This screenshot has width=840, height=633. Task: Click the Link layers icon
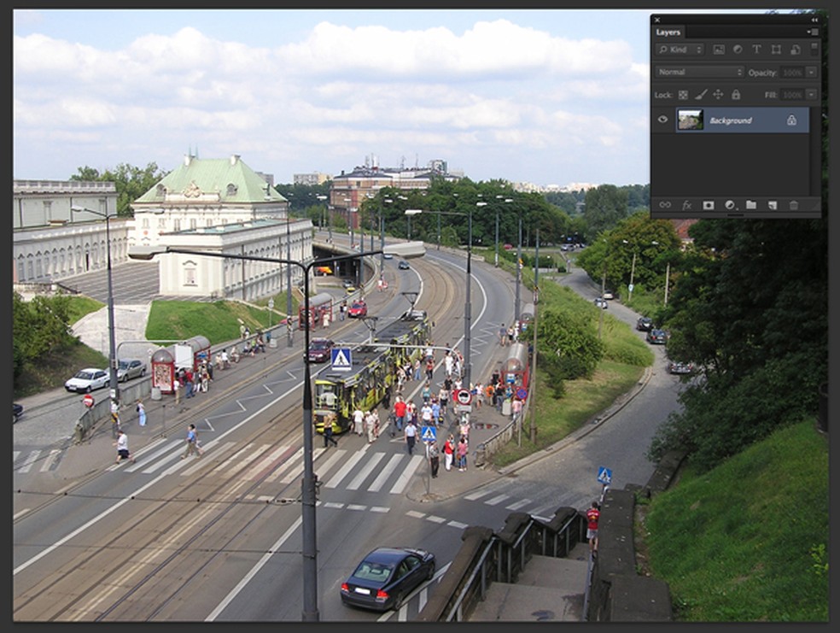(x=665, y=205)
